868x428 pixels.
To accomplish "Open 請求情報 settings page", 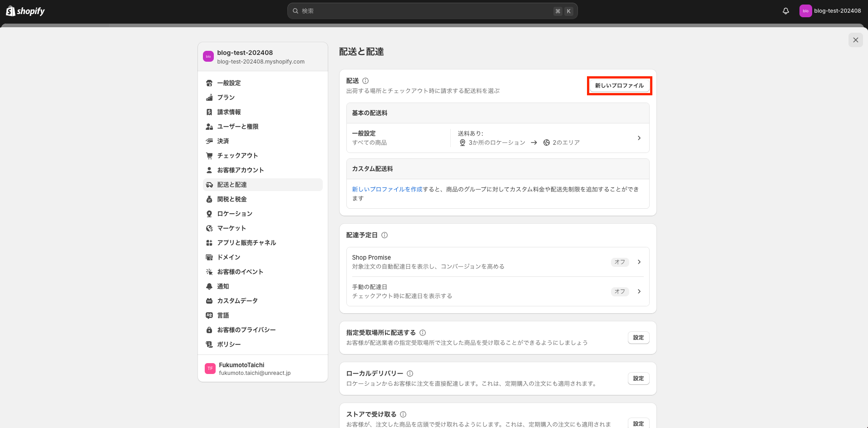I will [262, 112].
